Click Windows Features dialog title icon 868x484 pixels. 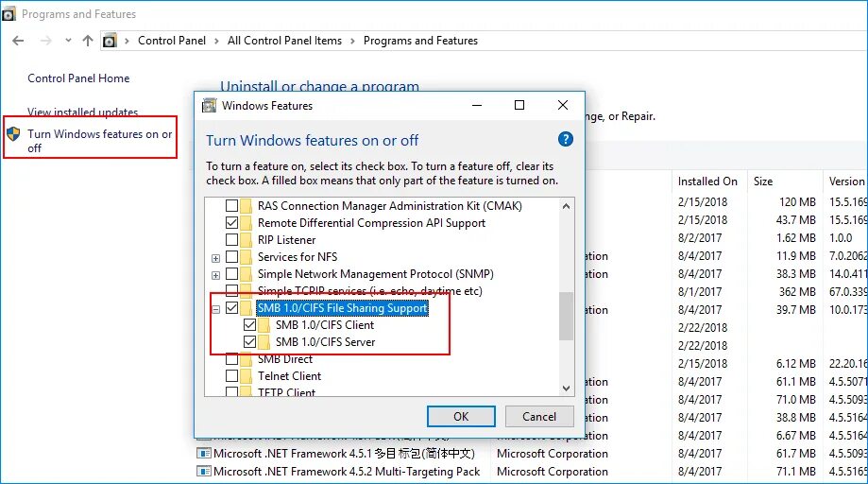click(x=210, y=105)
